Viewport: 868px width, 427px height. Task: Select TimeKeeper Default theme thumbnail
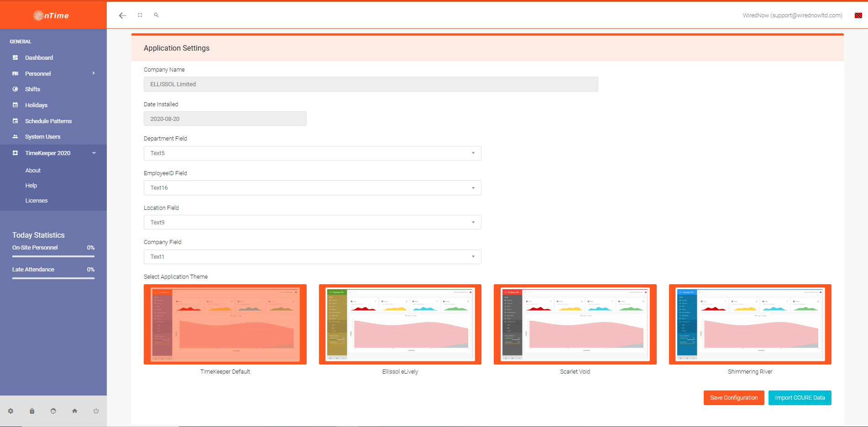pyautogui.click(x=225, y=324)
